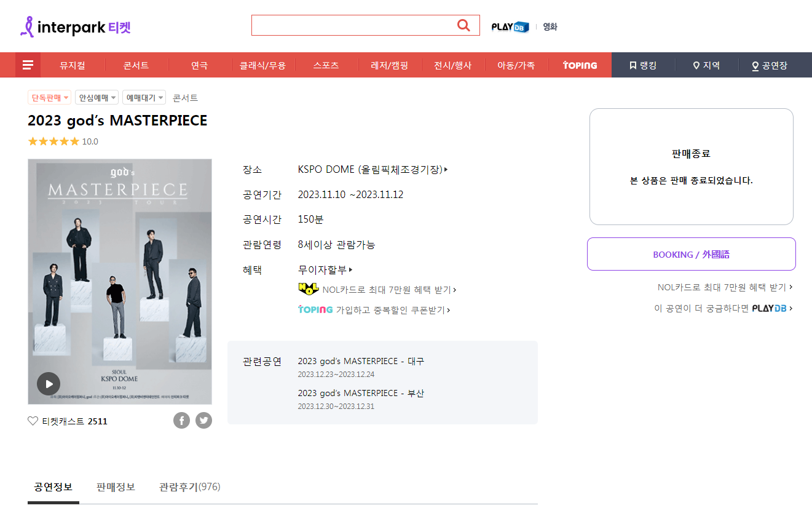Click the 10.0 rating score

pyautogui.click(x=90, y=141)
